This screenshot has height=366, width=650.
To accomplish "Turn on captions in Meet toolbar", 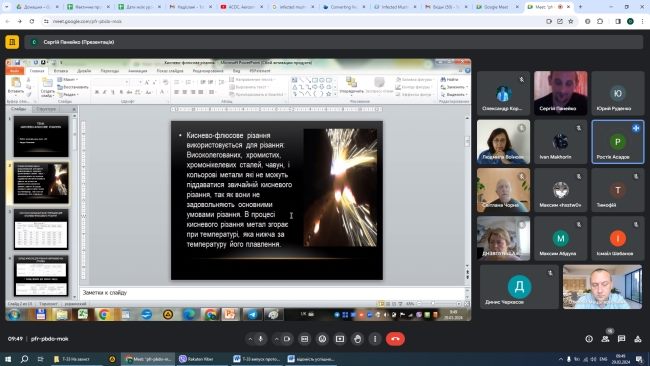I will [305, 339].
